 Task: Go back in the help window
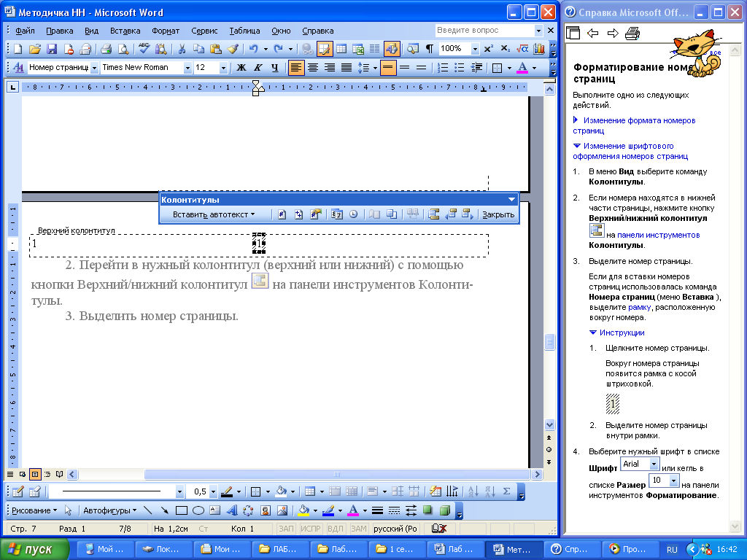pos(592,34)
